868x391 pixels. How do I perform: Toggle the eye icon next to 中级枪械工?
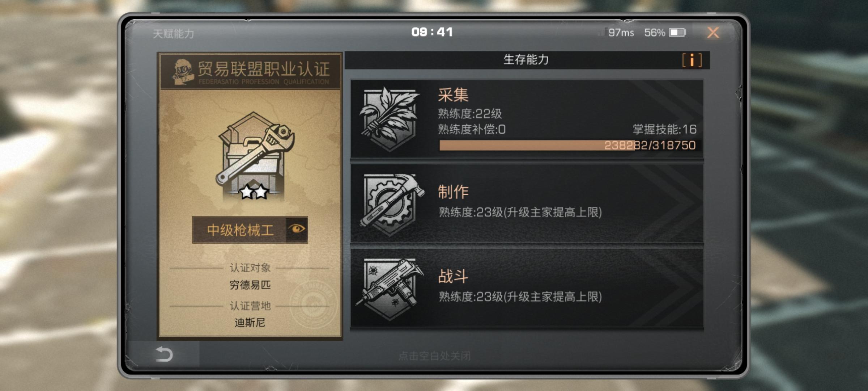pos(297,229)
